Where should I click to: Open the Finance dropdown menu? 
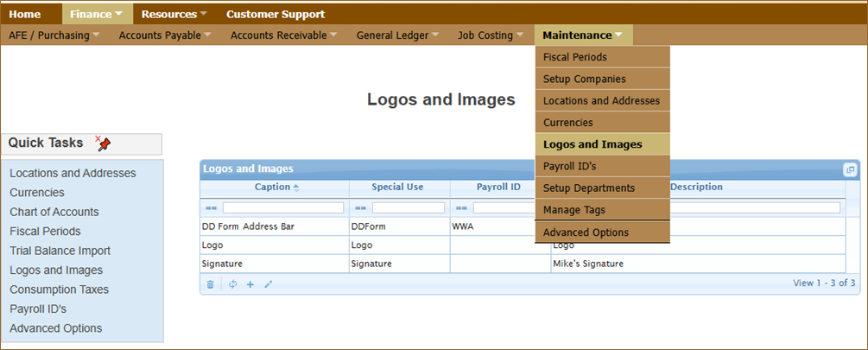[x=98, y=14]
